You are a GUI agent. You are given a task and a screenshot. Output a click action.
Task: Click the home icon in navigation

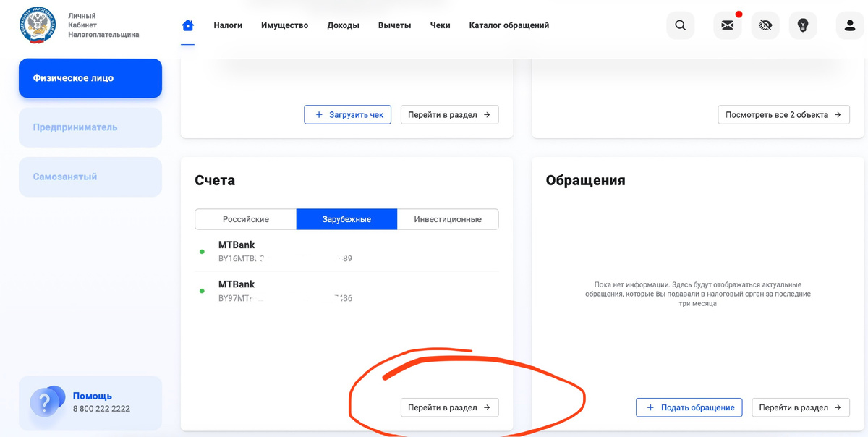click(188, 25)
